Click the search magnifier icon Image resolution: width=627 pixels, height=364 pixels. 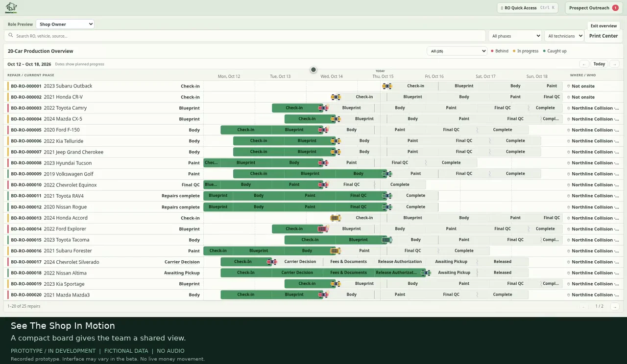tap(11, 36)
